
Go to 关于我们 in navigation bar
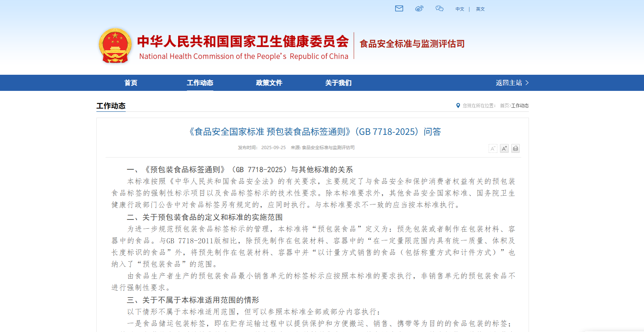[x=338, y=83]
